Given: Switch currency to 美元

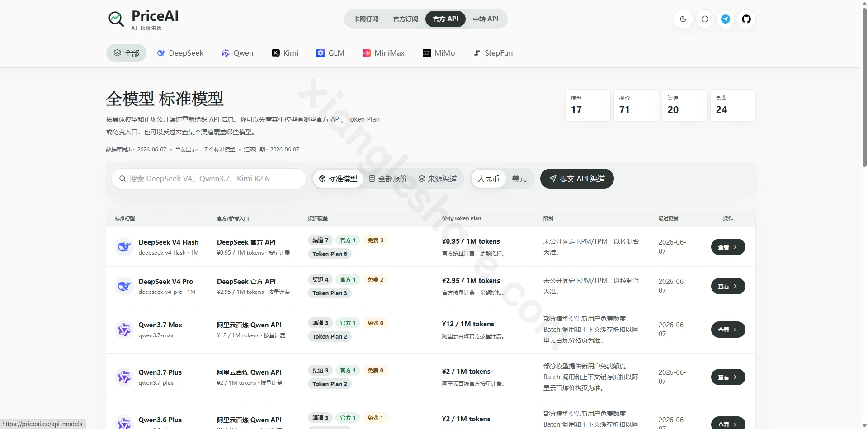Looking at the screenshot, I should tap(519, 179).
